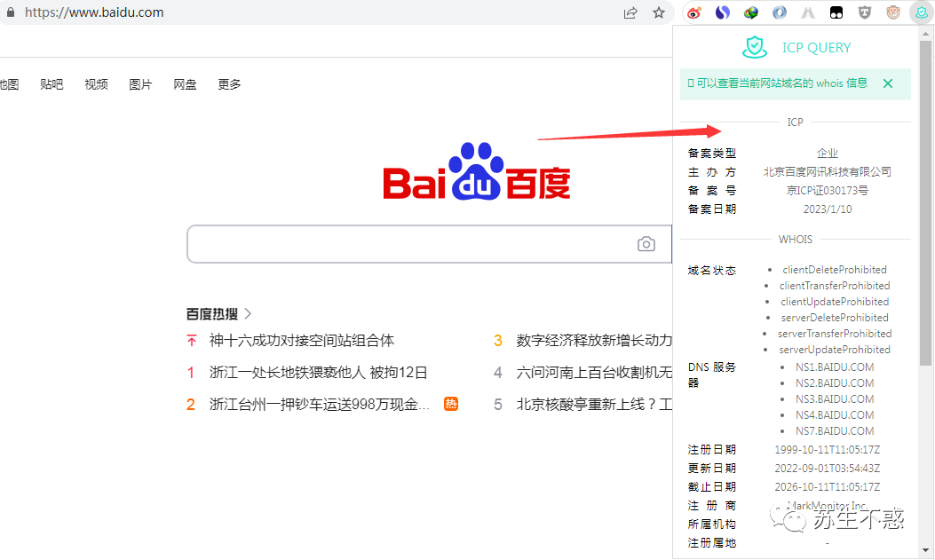This screenshot has width=935, height=560.
Task: Select the 北京百度网讯科技有限公司 organizer value
Action: coord(828,171)
